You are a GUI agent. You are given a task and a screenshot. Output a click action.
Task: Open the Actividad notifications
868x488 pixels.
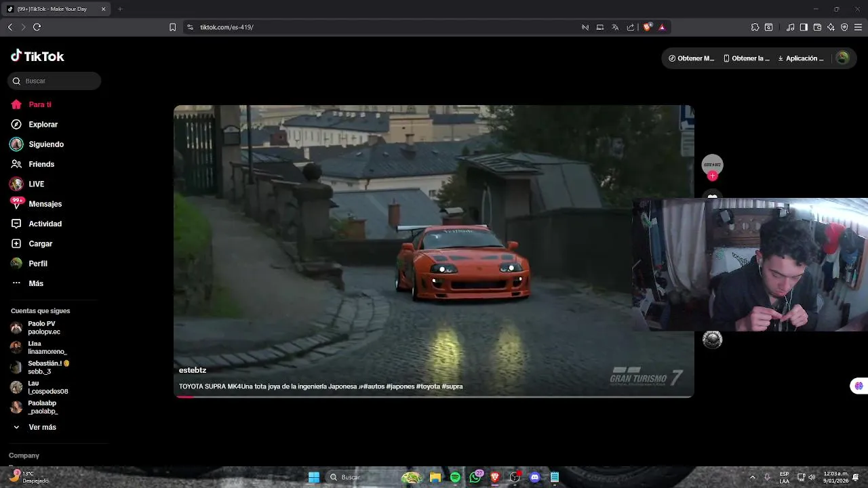tap(36, 224)
